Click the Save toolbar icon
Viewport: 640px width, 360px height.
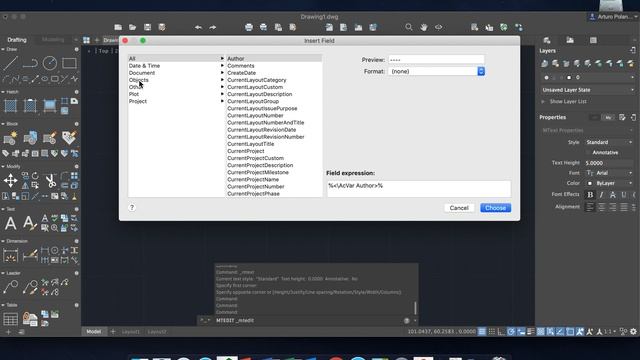[147, 27]
